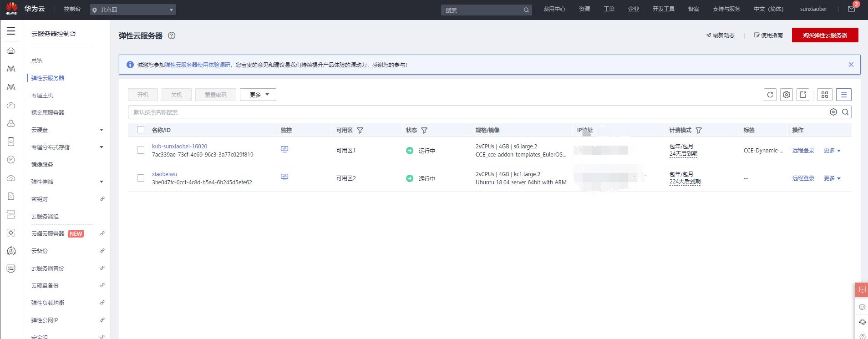
Task: Check the kub-sunxiaobei-16020 server row
Action: tap(141, 150)
